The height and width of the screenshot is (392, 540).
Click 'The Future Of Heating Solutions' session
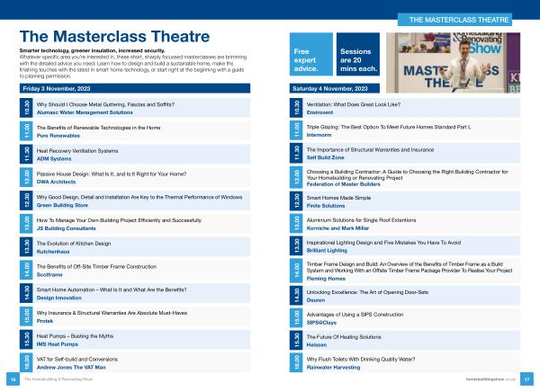point(344,337)
